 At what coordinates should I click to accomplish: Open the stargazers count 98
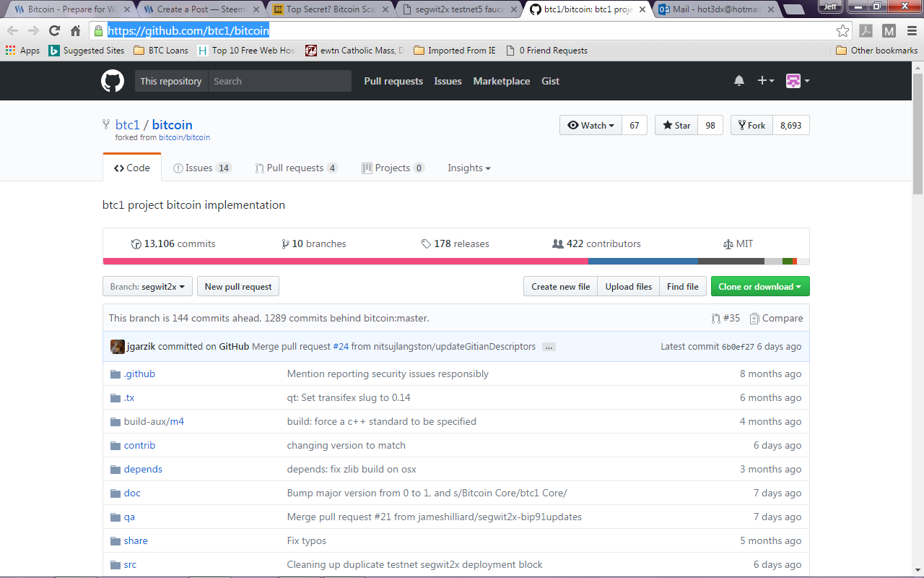point(710,125)
